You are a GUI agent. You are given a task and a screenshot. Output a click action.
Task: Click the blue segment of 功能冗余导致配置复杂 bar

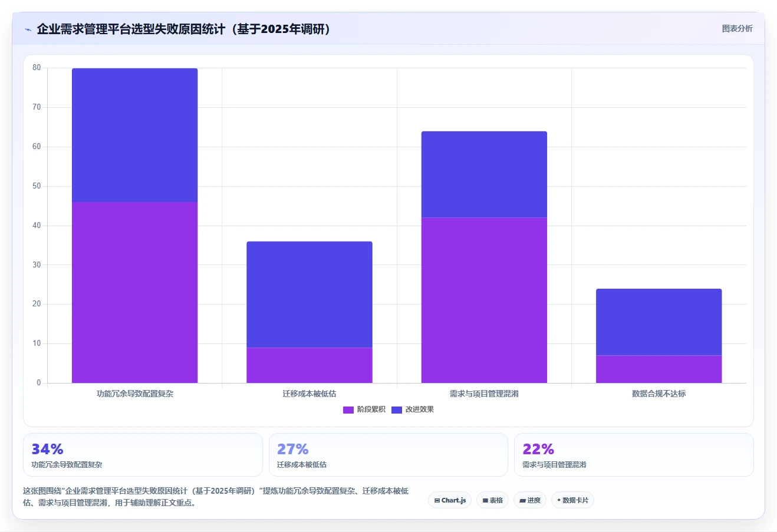click(x=135, y=135)
